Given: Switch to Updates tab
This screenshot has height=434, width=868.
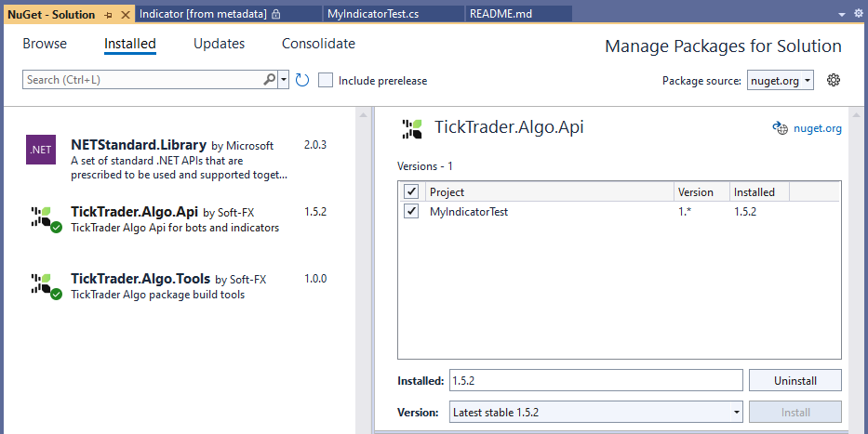Looking at the screenshot, I should coord(220,44).
